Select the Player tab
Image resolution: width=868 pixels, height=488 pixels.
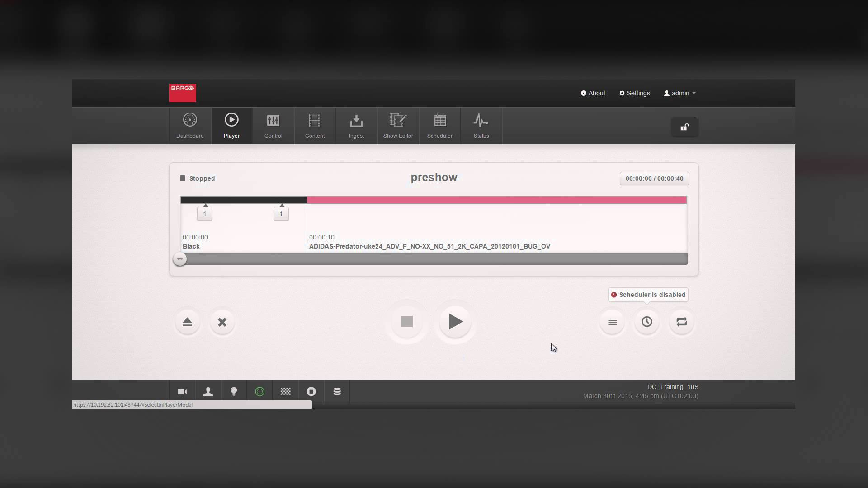[x=231, y=126]
